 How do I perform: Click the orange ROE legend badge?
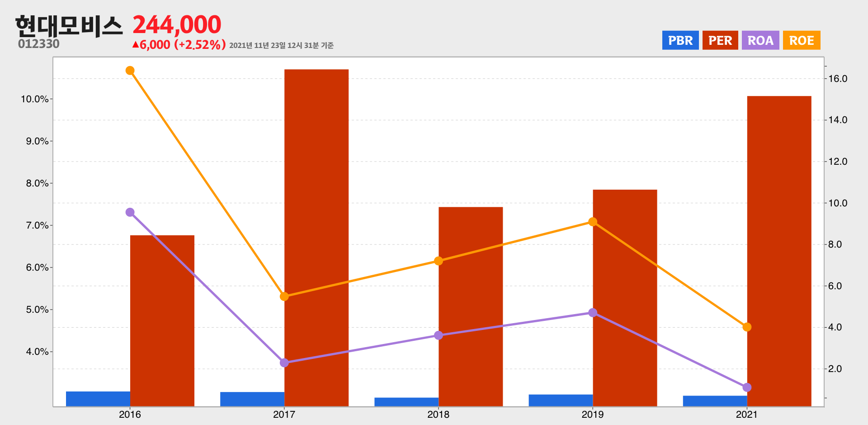point(802,40)
